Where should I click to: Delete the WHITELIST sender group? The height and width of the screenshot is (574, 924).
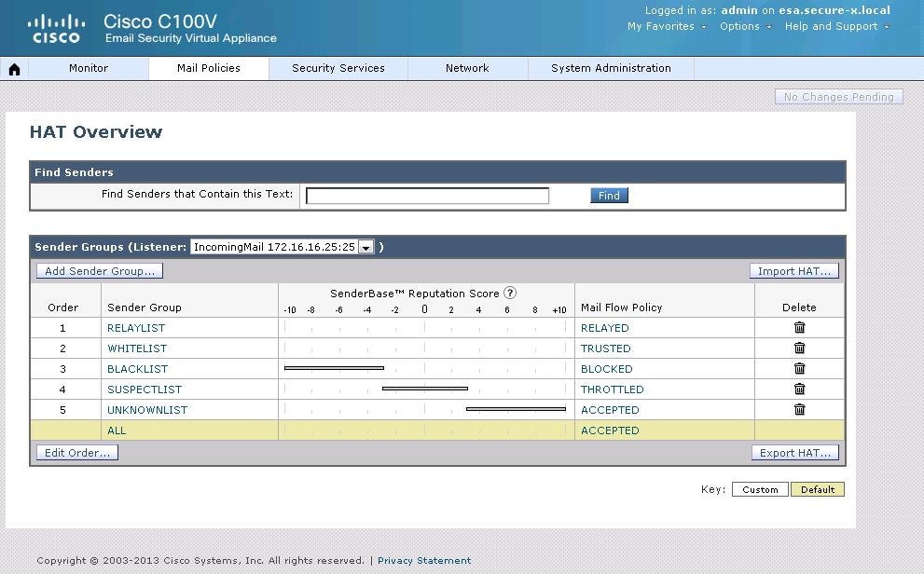click(799, 348)
